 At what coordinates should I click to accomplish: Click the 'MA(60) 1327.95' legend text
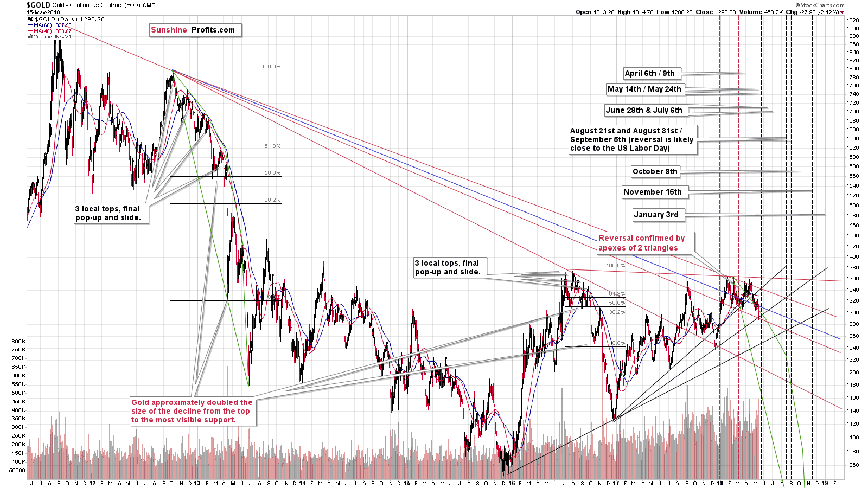tap(53, 25)
